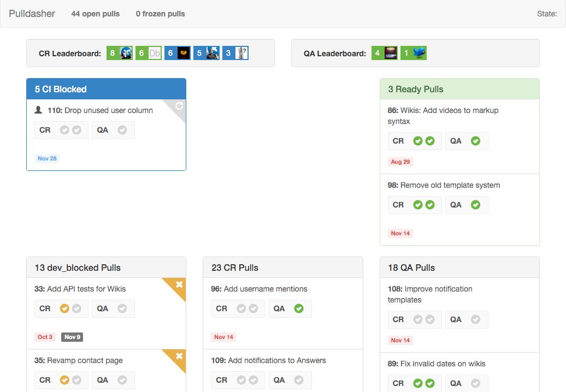Click the Aug 29 date label on pull 86

[400, 162]
